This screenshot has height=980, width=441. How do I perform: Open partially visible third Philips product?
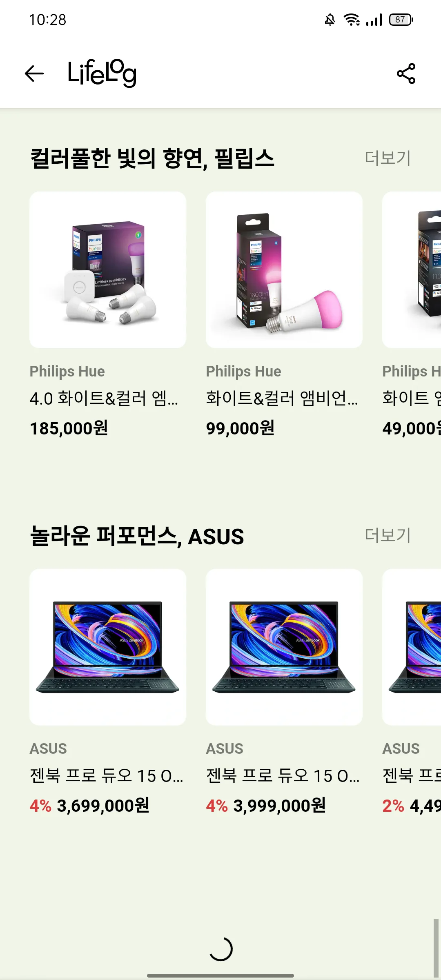pos(412,270)
